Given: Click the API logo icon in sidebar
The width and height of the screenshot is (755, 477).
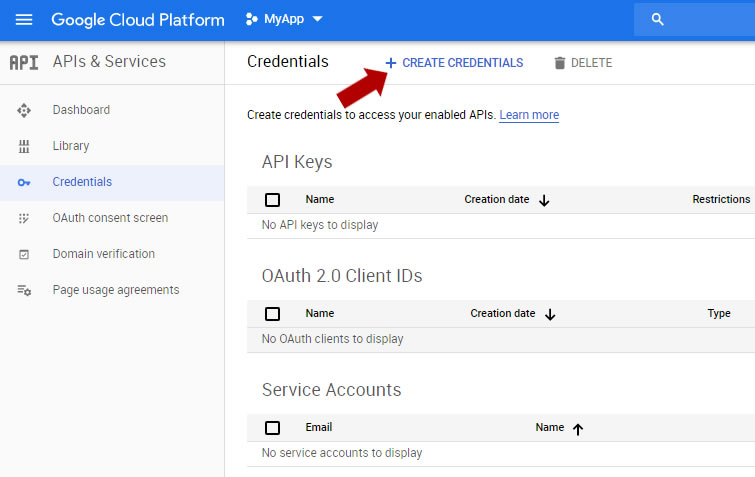Looking at the screenshot, I should pos(24,63).
